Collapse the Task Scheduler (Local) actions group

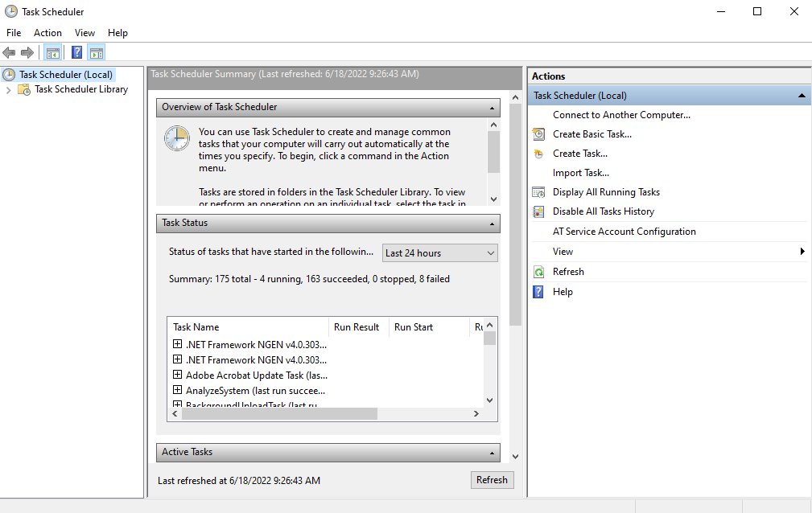(801, 96)
